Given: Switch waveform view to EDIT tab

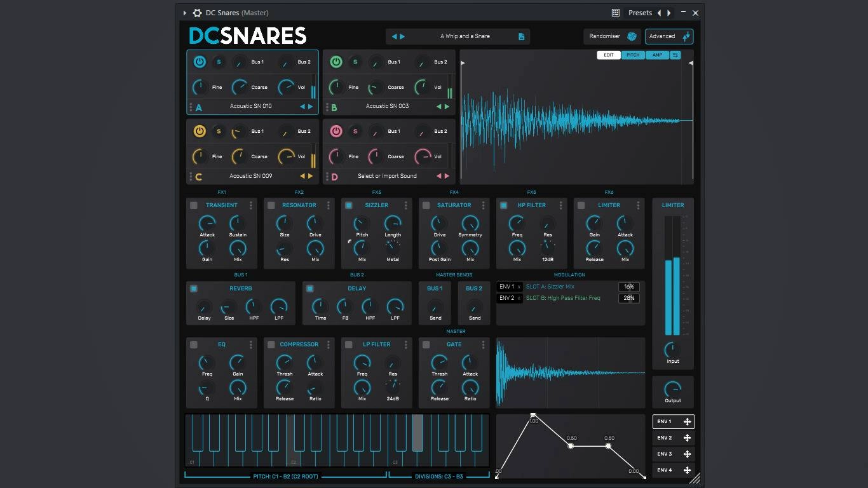Looking at the screenshot, I should (x=609, y=55).
